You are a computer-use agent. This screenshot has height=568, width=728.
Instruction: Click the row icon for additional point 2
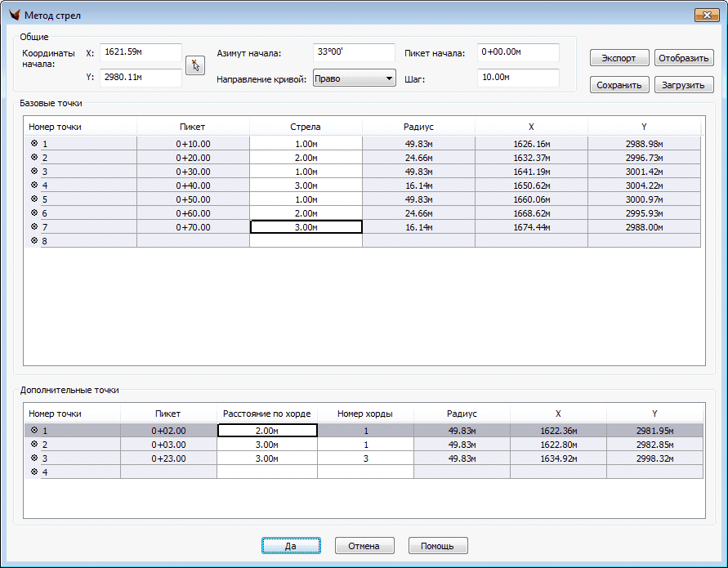tap(34, 444)
